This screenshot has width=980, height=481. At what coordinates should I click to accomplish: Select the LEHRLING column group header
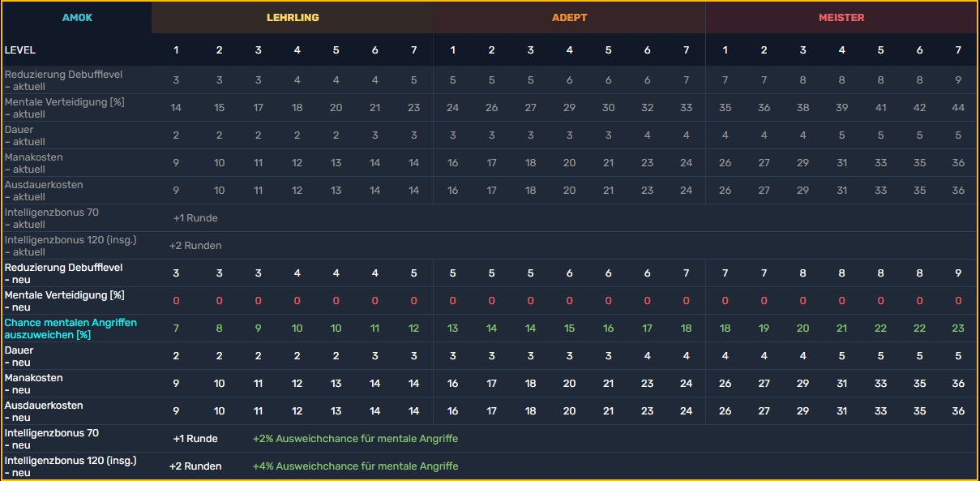(293, 17)
